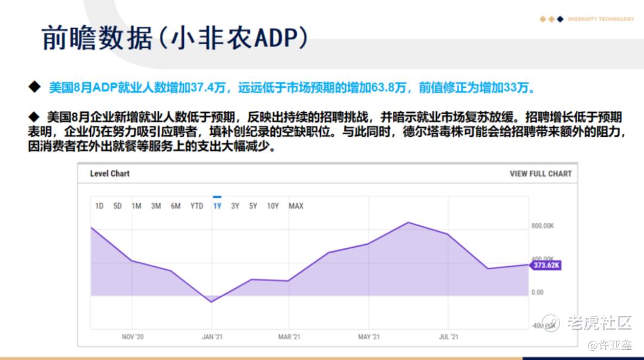Screen dimensions: 644x360
Task: Click the NOV '20 axis label
Action: click(x=132, y=337)
